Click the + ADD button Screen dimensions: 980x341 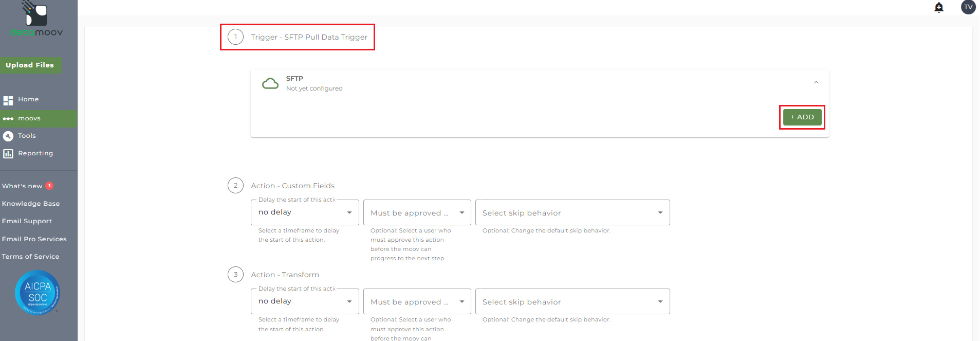click(802, 117)
